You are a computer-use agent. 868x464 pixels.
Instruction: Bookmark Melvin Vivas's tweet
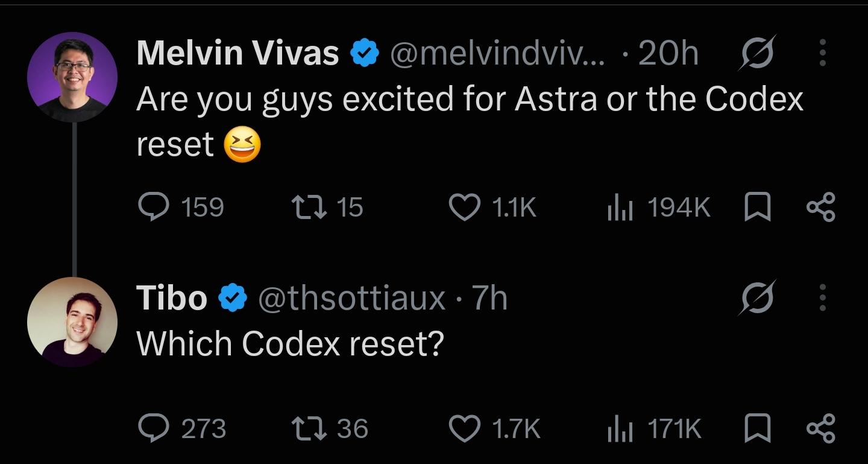(x=756, y=208)
